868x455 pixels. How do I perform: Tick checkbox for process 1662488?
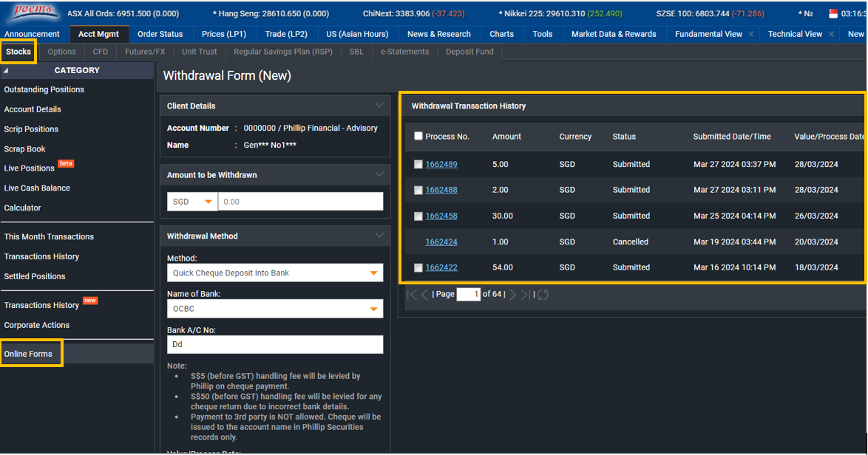418,190
